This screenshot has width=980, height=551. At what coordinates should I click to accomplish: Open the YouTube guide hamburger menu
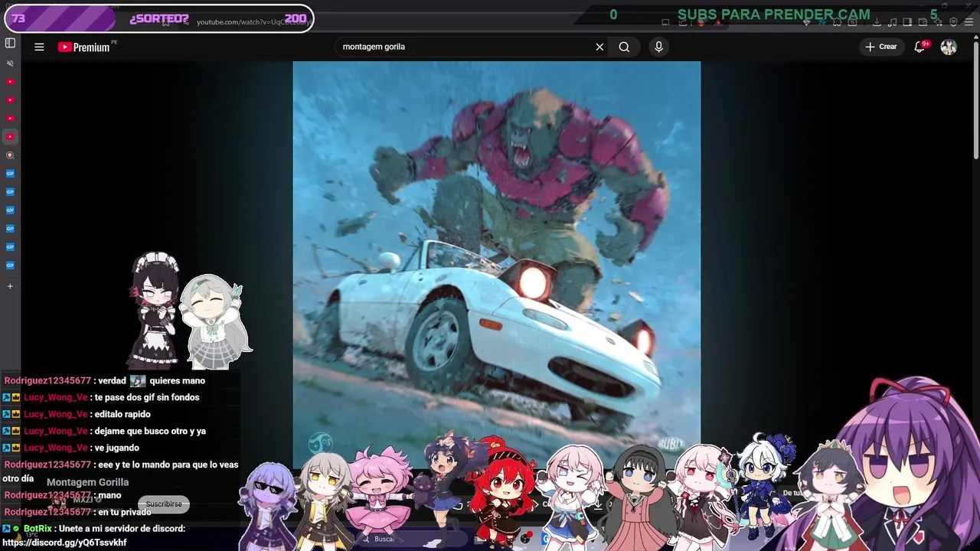point(39,47)
